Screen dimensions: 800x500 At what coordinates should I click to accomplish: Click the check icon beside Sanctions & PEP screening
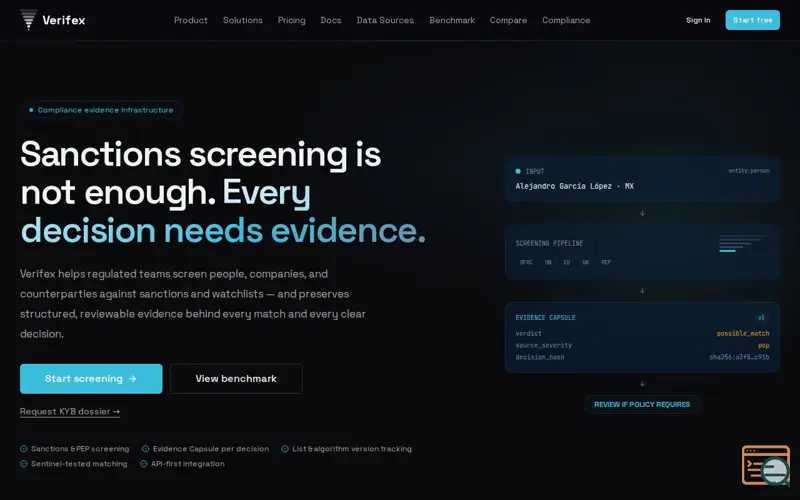coord(23,449)
